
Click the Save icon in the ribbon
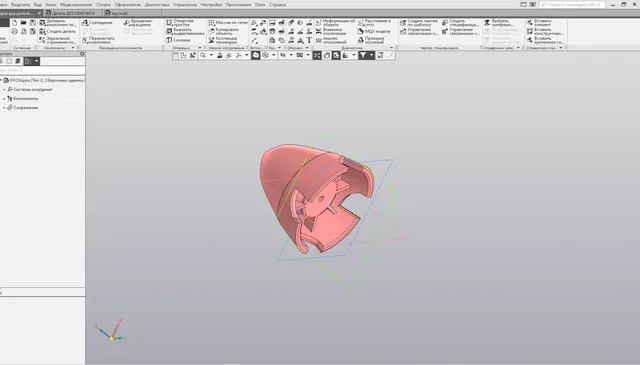tap(33, 23)
